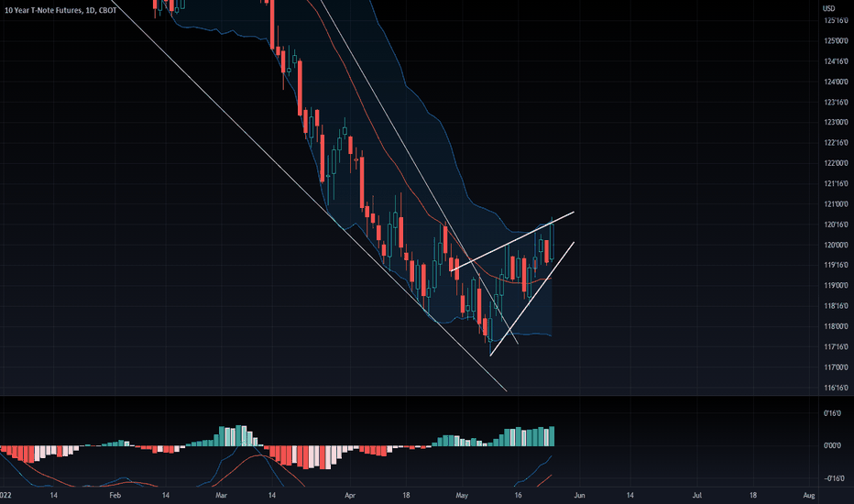Open the USD currency label on price axis

pyautogui.click(x=828, y=8)
